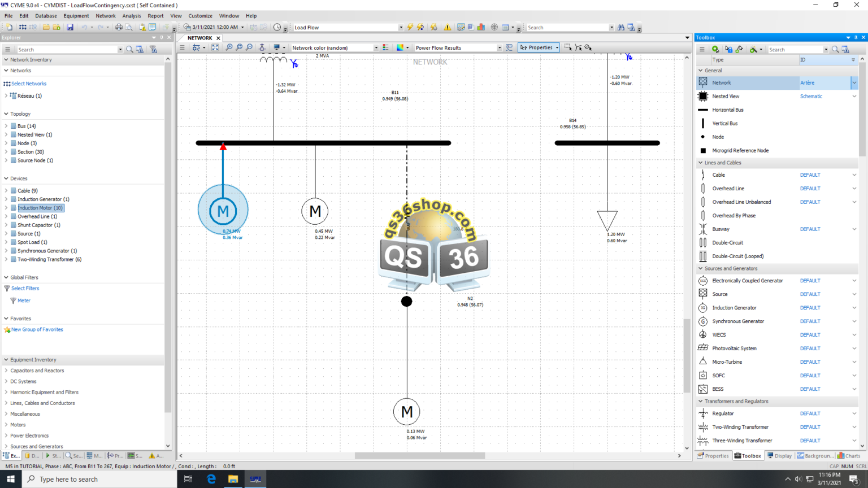Open the Equipment menu
Viewport: 868px width, 488px height.
76,16
